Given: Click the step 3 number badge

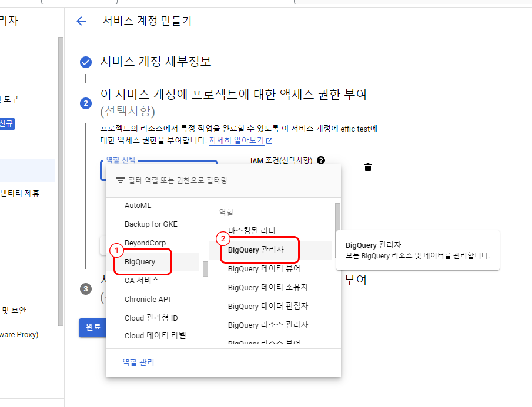Looking at the screenshot, I should [86, 288].
